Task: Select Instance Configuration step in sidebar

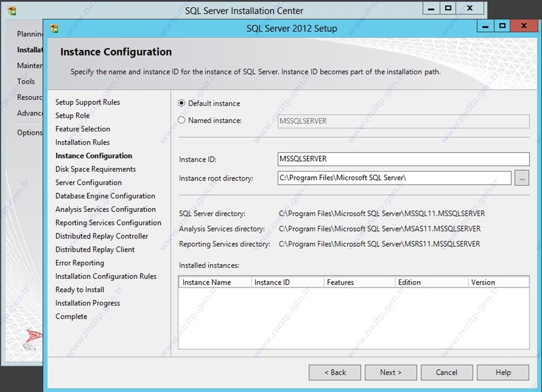Action: coord(93,156)
